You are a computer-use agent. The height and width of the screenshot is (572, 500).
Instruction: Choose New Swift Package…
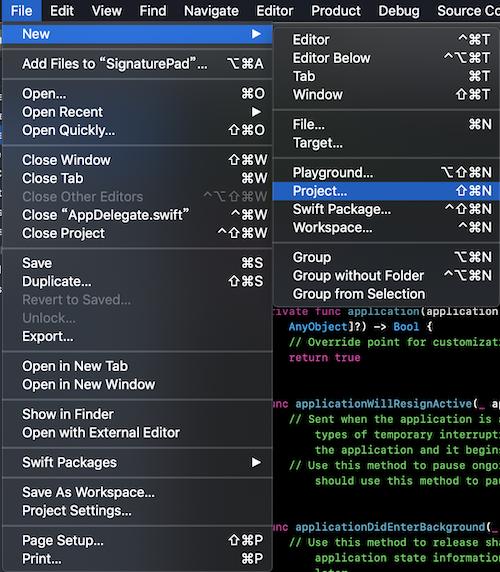(386, 209)
